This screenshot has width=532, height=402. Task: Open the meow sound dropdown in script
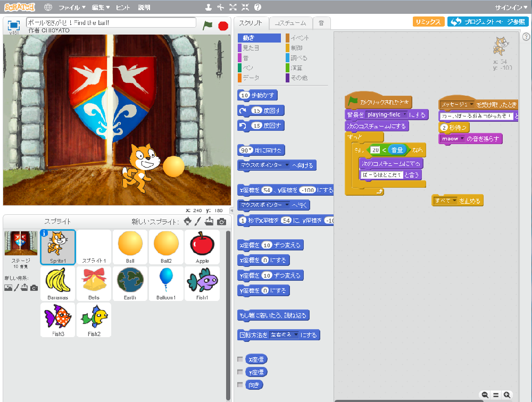(x=462, y=139)
